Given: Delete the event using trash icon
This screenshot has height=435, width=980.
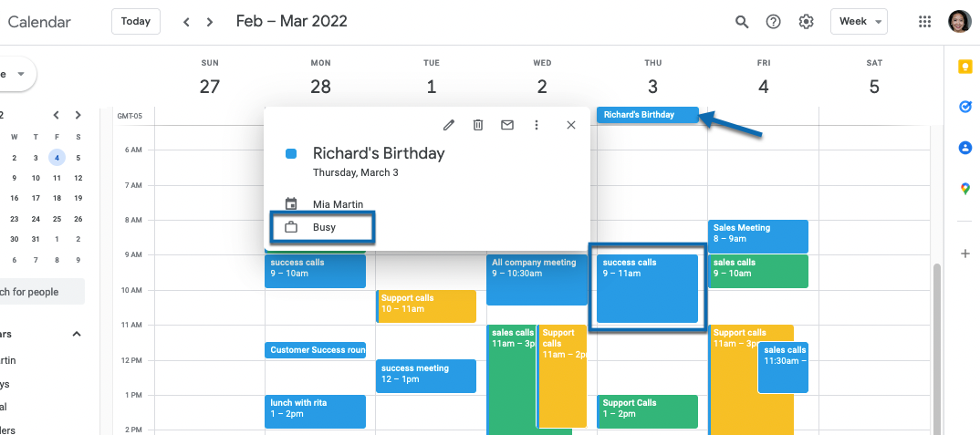Looking at the screenshot, I should click(478, 125).
